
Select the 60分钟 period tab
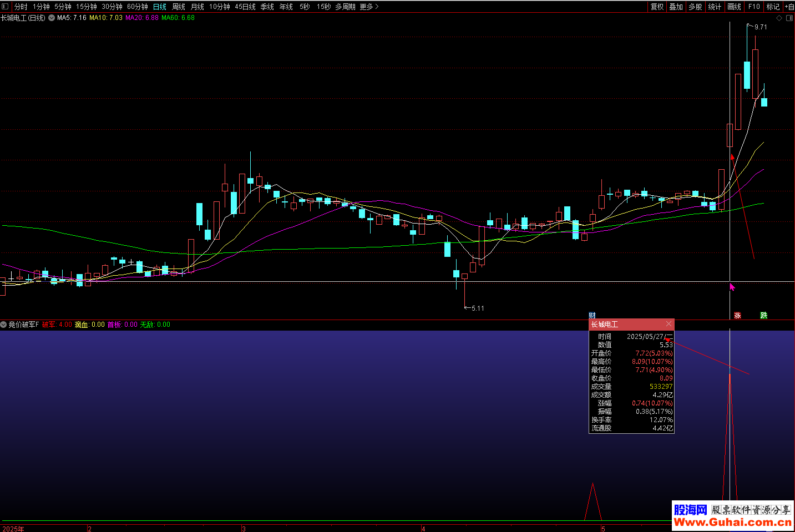138,7
